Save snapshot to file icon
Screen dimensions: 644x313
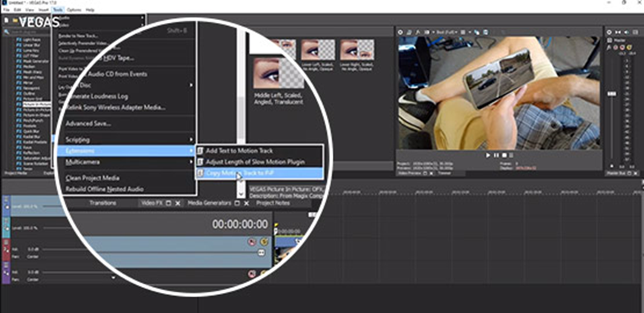tap(486, 32)
